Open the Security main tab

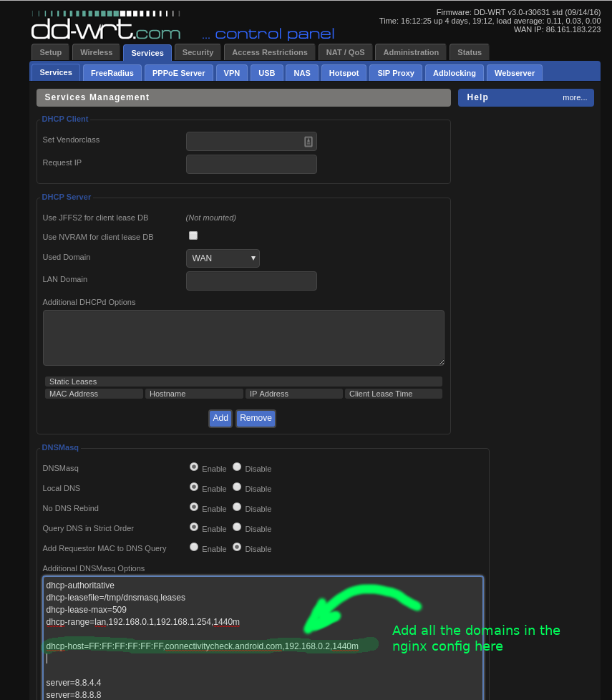click(x=198, y=52)
